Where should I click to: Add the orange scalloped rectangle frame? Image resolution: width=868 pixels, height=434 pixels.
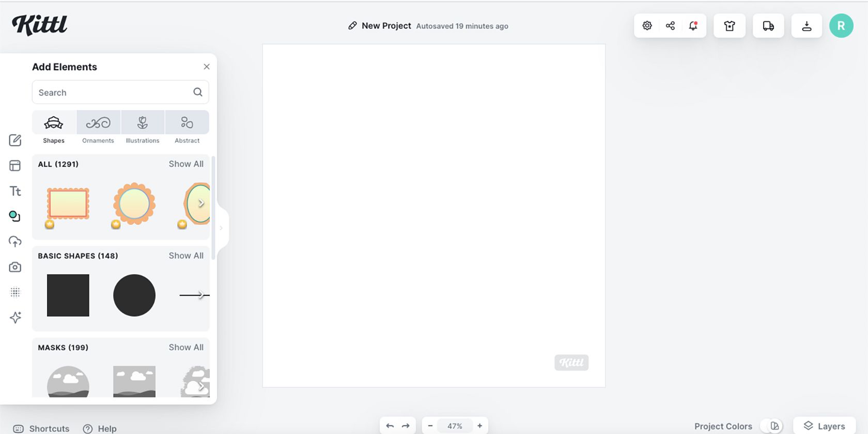(68, 204)
